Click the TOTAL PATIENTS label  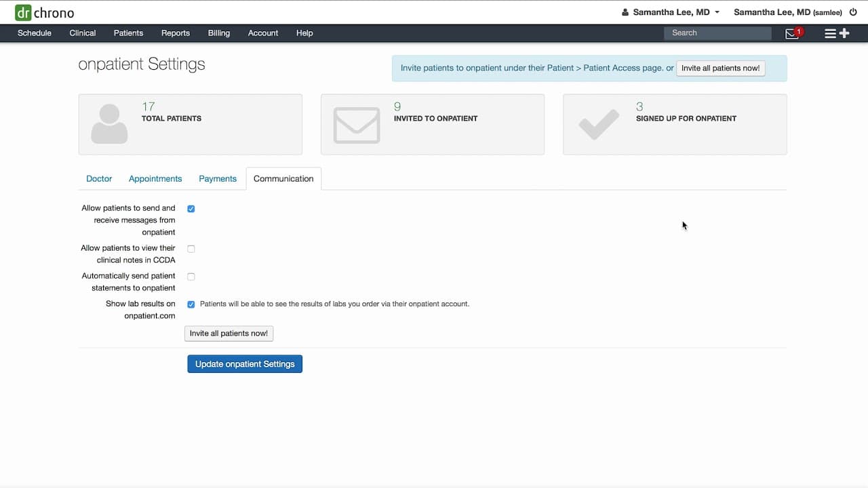click(172, 119)
